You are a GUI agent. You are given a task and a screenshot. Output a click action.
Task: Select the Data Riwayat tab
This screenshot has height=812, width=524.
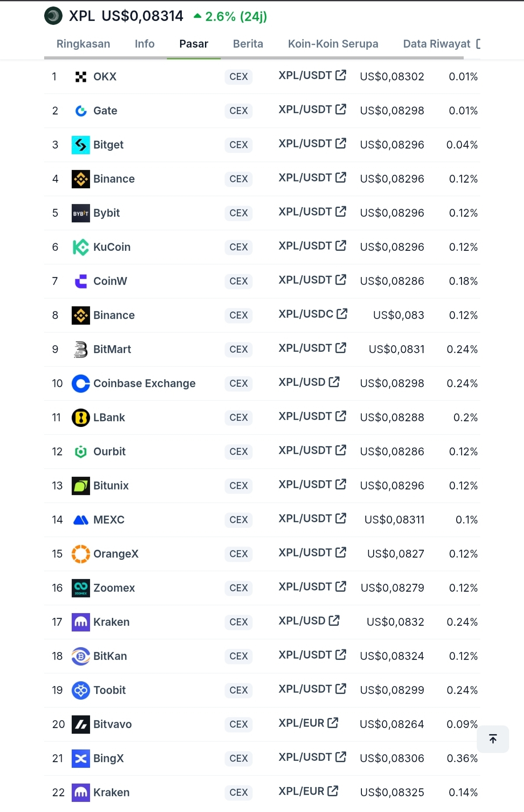437,44
